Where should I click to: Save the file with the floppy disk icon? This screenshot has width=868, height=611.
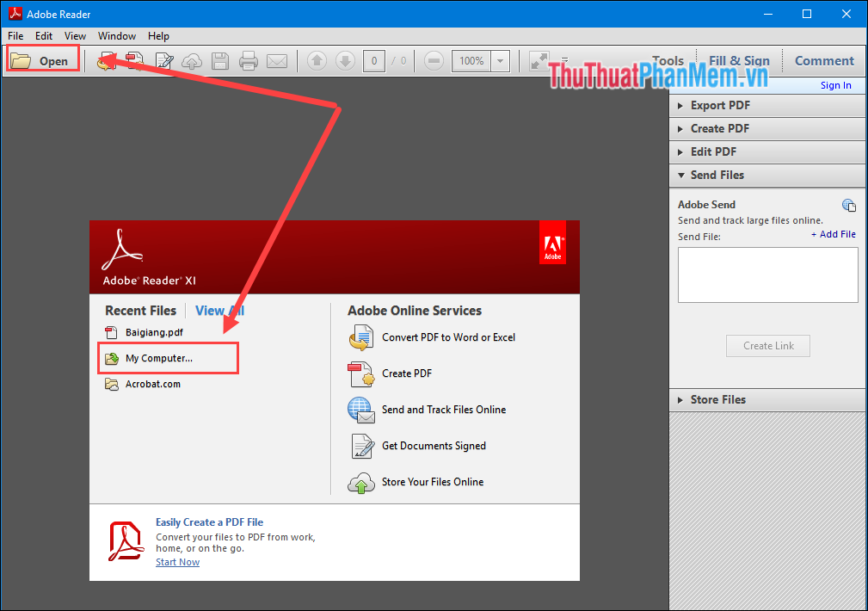[219, 60]
